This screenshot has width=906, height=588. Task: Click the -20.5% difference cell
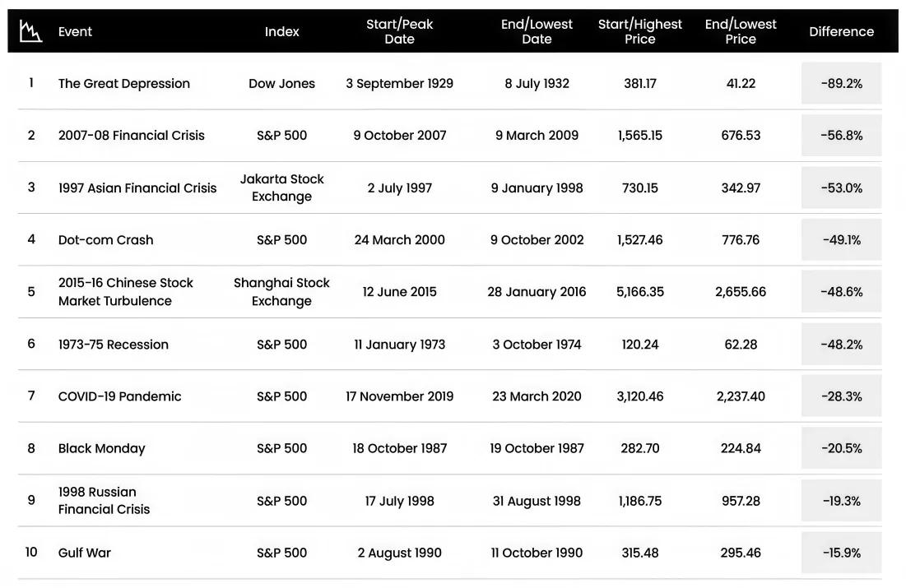pos(841,449)
